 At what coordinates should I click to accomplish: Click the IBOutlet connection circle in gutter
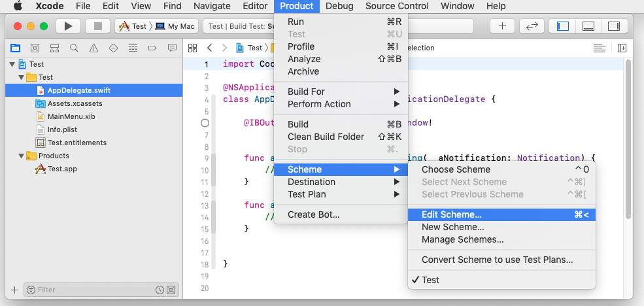(205, 123)
